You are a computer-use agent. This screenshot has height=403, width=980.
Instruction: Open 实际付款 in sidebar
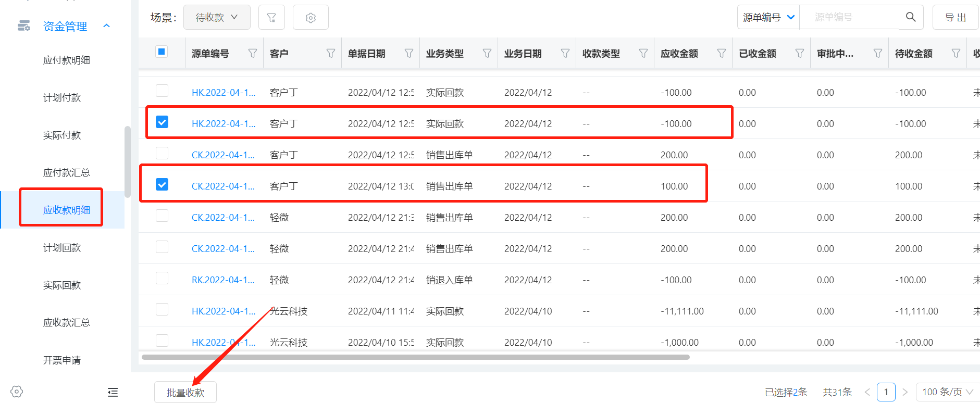coord(62,135)
